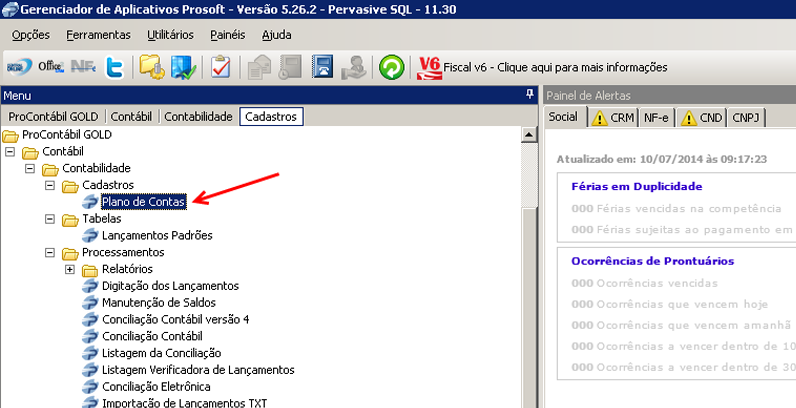Switch to the Contábil breadcrumb tab
Viewport: 796px width, 408px height.
[131, 117]
